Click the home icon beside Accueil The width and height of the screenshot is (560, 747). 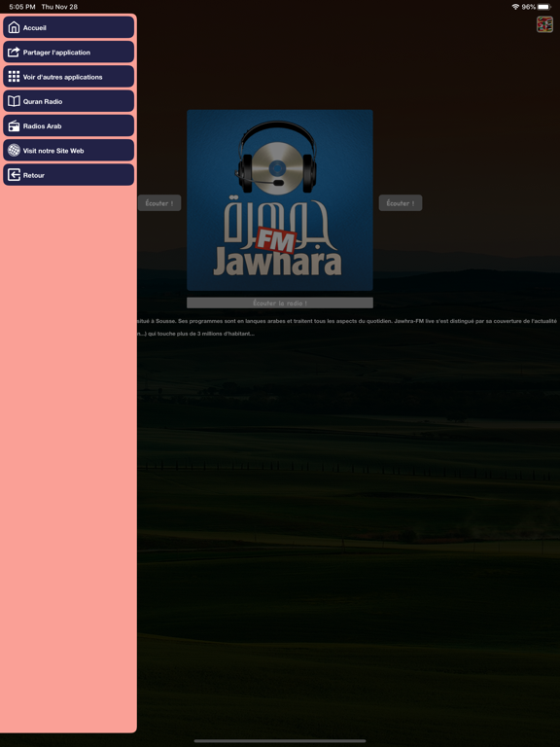coord(14,27)
